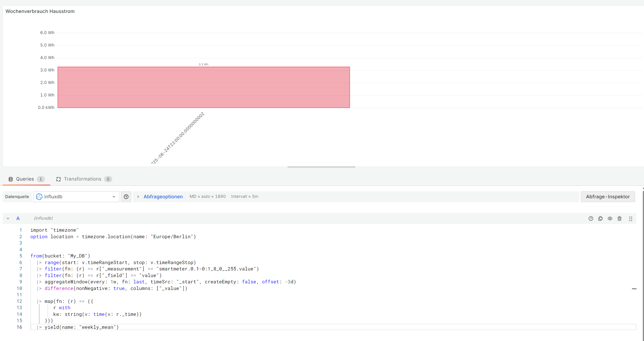
Task: Click the influxdb data source logo icon
Action: click(x=39, y=197)
